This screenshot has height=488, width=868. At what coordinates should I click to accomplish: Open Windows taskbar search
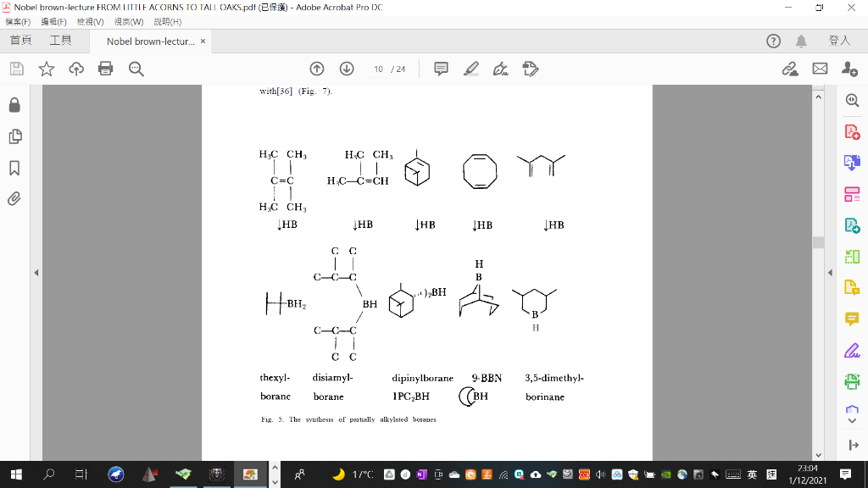(48, 474)
